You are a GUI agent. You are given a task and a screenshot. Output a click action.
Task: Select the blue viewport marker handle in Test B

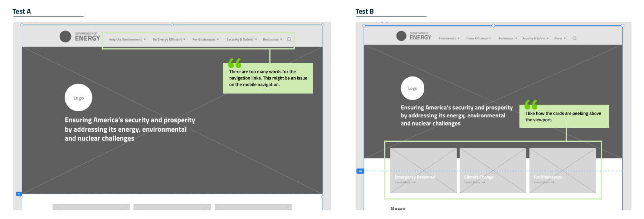pos(360,171)
